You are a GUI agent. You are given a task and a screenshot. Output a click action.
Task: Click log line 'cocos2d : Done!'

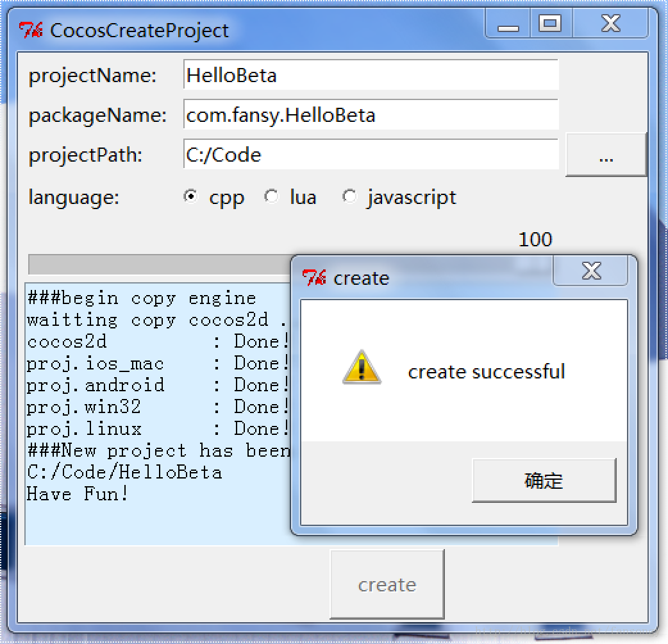click(158, 342)
